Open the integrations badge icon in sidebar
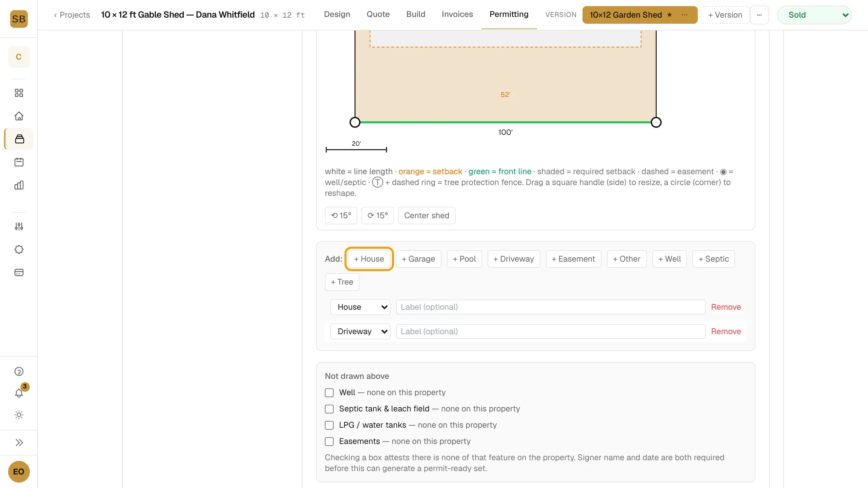Viewport: 868px width, 488px height. click(x=19, y=249)
